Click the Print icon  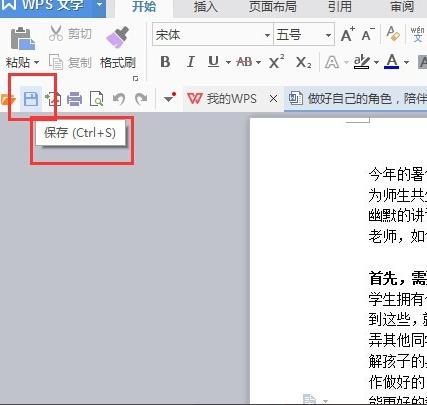point(74,99)
